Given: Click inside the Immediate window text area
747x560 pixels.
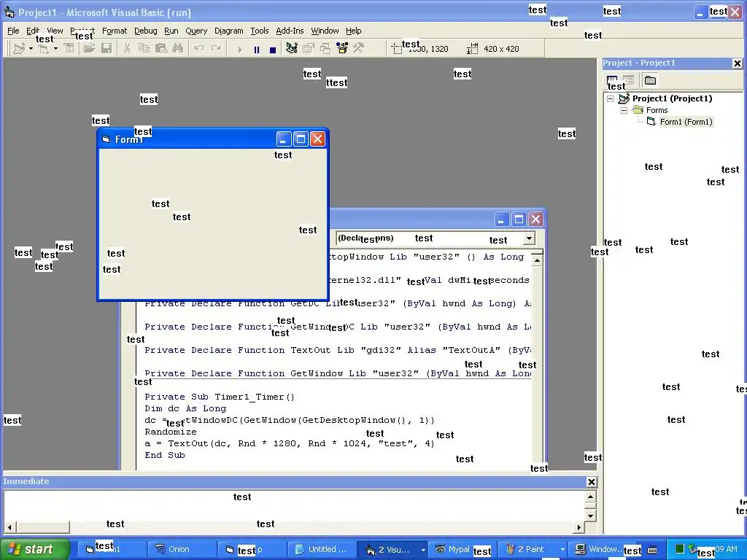Looking at the screenshot, I should (x=294, y=506).
